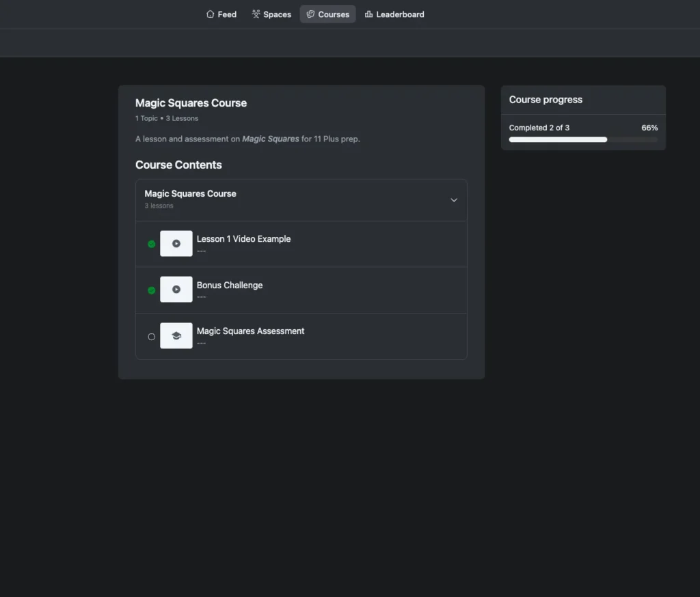Screen dimensions: 700x597
Task: Click the play thumbnail for Lesson 1 Video Example
Action: [x=176, y=244]
